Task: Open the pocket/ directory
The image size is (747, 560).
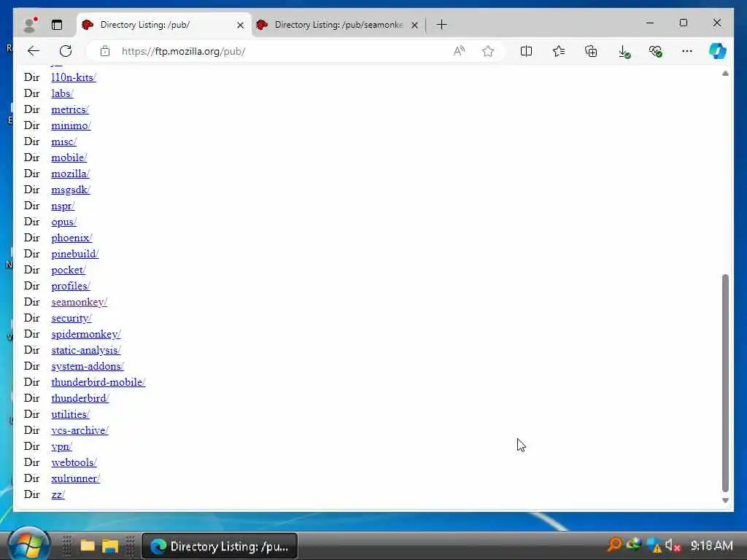Action: (x=68, y=270)
